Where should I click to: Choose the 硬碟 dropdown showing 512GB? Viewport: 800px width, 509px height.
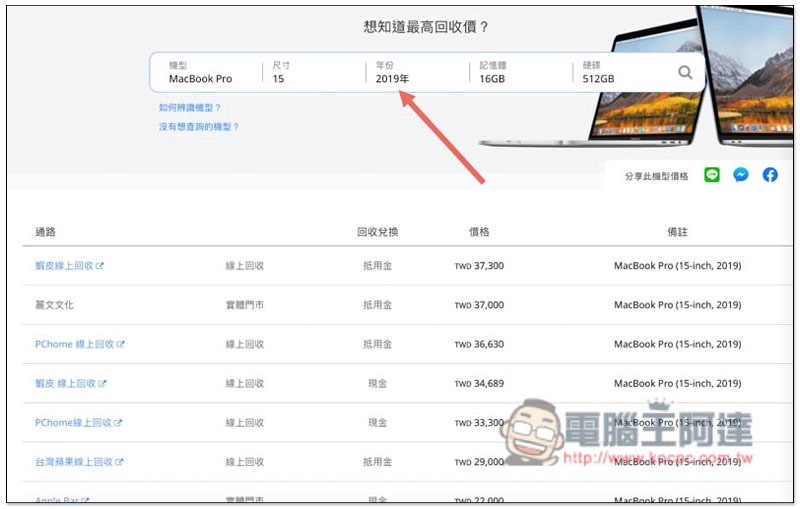pyautogui.click(x=620, y=72)
